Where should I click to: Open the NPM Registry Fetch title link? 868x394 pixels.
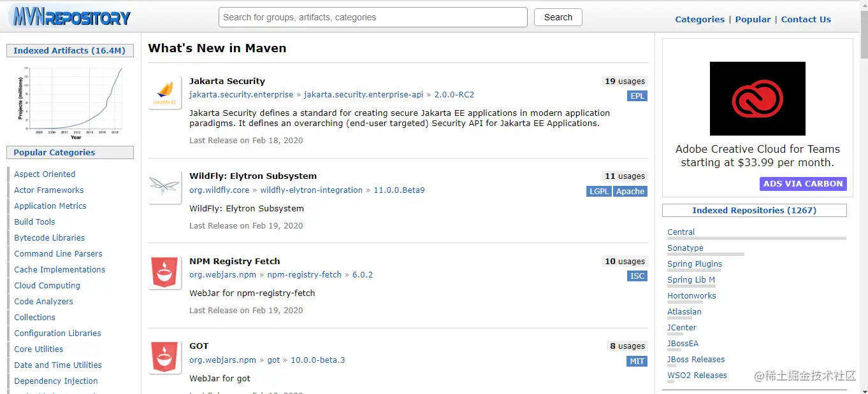[x=235, y=261]
